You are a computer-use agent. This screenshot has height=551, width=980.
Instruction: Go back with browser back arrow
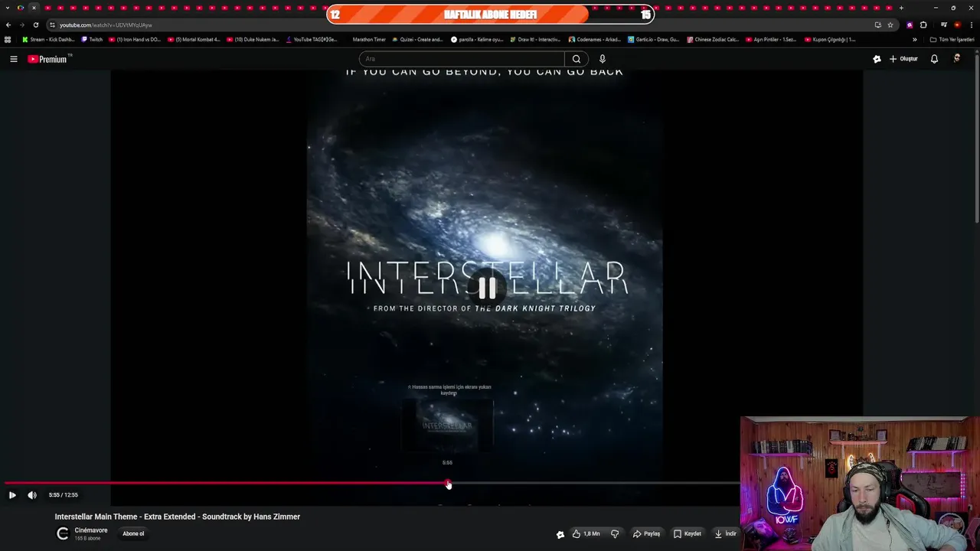pos(8,24)
